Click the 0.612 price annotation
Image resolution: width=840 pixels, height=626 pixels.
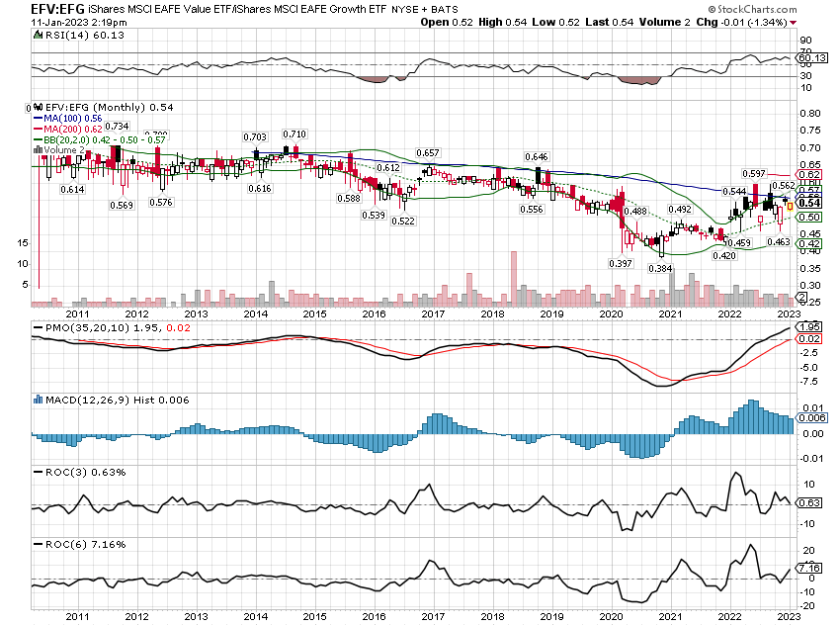pyautogui.click(x=387, y=168)
